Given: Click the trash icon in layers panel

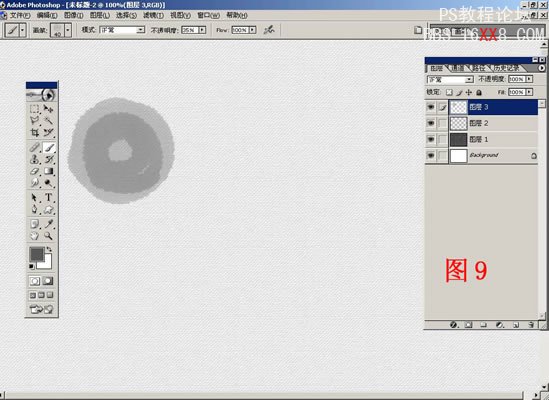Looking at the screenshot, I should [531, 325].
